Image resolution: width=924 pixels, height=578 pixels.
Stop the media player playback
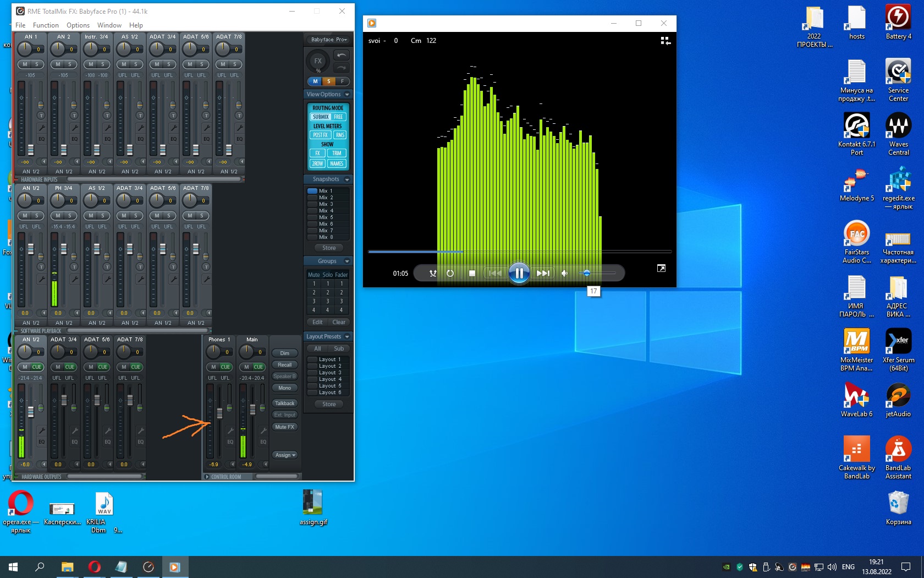[472, 273]
